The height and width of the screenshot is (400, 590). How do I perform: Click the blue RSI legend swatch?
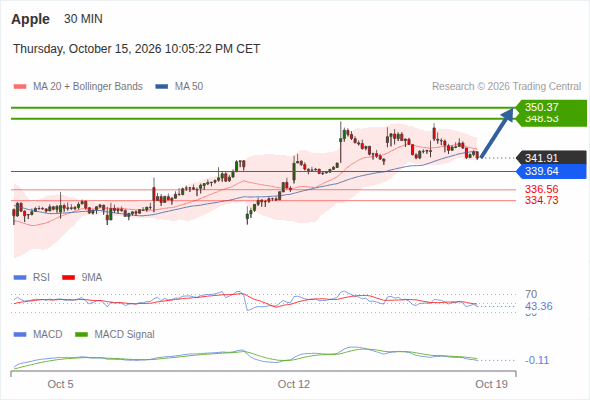coord(20,278)
